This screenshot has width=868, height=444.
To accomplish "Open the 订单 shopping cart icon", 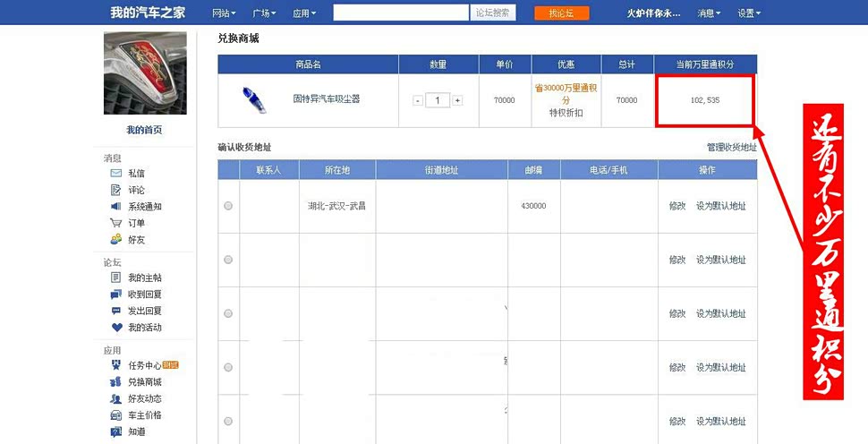I will click(x=115, y=223).
